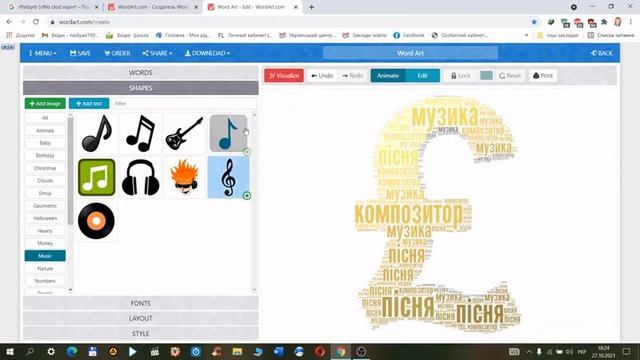The width and height of the screenshot is (640, 360).
Task: Open the teal color swatch
Action: (486, 76)
